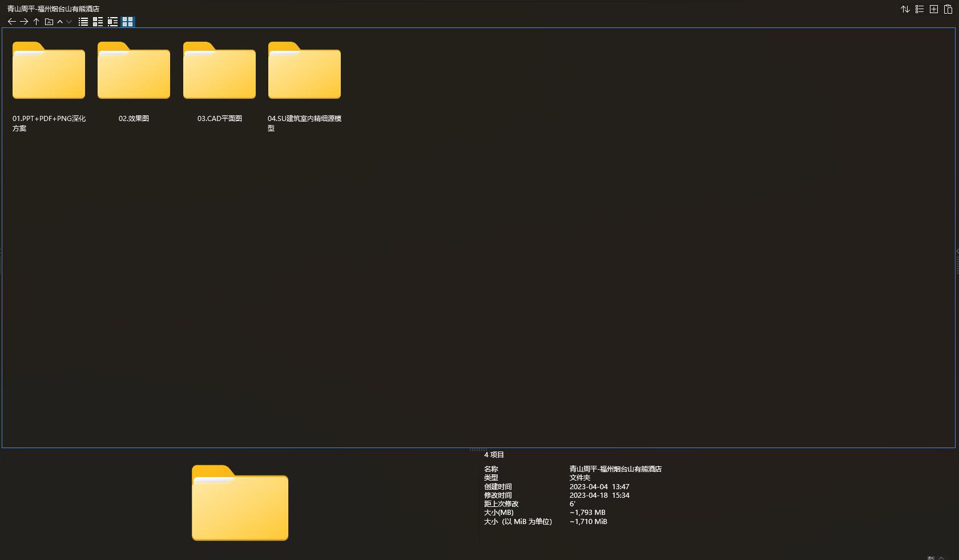Click the clipboard paste icon
This screenshot has width=959, height=560.
[948, 9]
